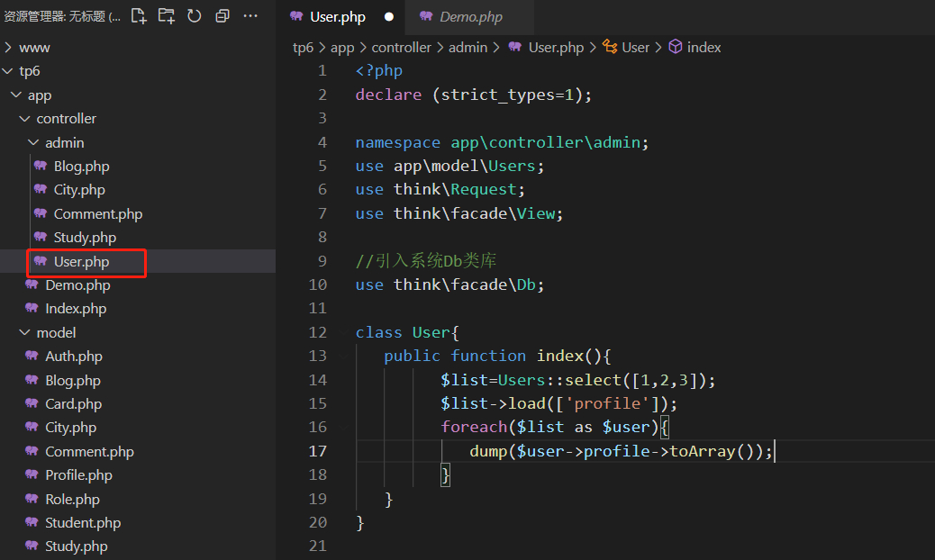Click line number 17 in the gutter
The height and width of the screenshot is (560, 935).
317,451
